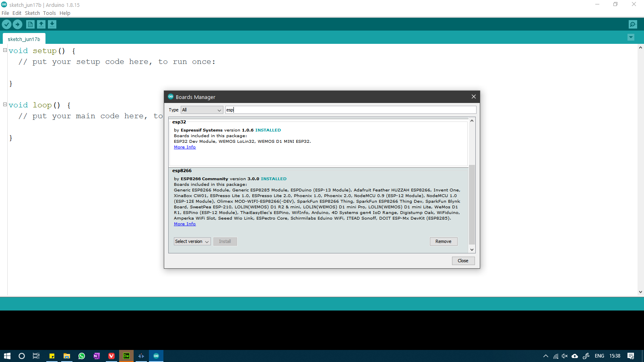Open Task View on the taskbar

click(x=36, y=356)
